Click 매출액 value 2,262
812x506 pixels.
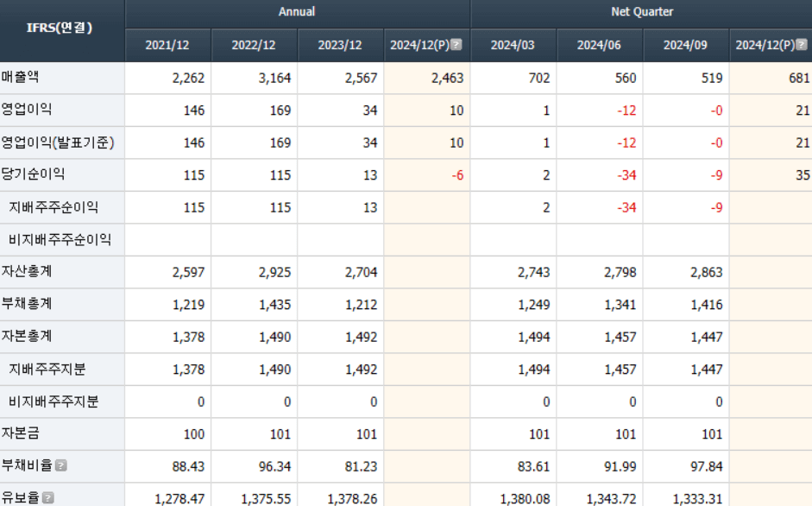point(188,78)
